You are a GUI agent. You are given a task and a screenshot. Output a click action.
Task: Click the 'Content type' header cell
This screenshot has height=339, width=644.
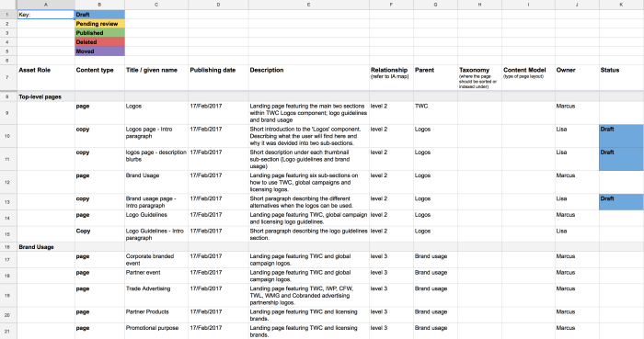(x=99, y=77)
